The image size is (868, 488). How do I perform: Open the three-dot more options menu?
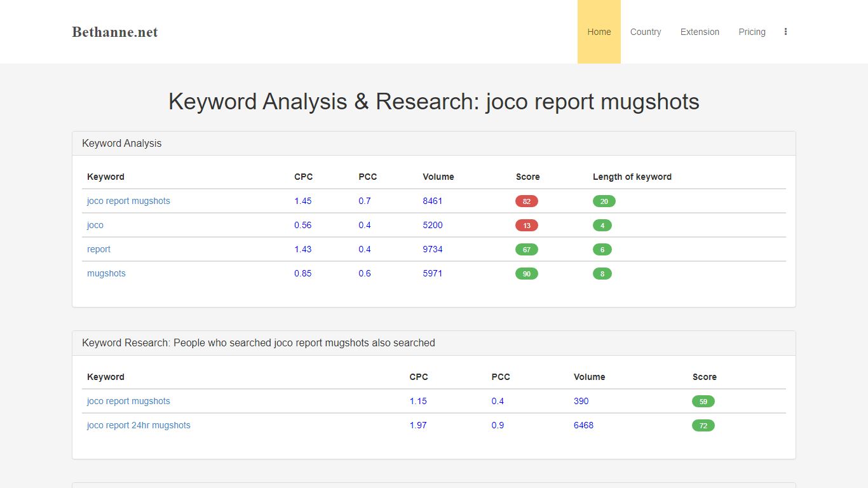pyautogui.click(x=785, y=32)
